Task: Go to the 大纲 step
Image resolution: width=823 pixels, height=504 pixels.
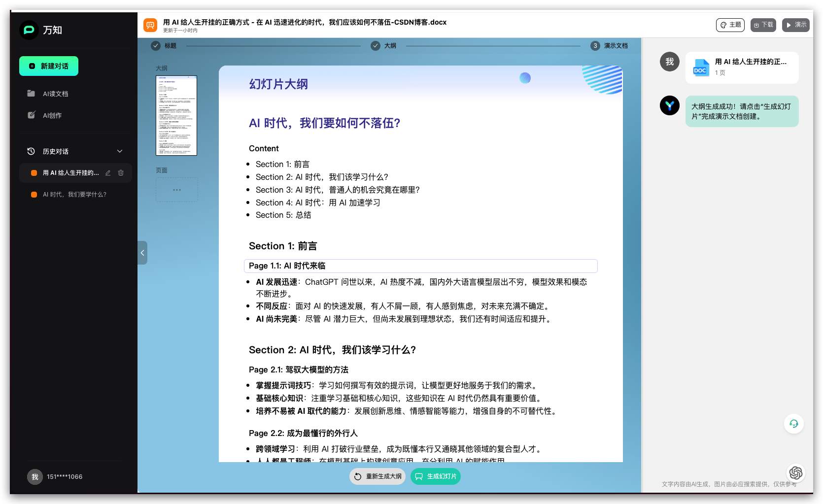Action: [383, 46]
